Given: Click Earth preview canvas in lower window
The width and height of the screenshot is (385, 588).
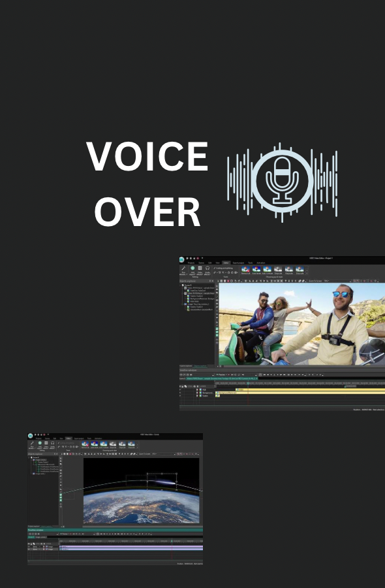Looking at the screenshot, I should click(141, 491).
